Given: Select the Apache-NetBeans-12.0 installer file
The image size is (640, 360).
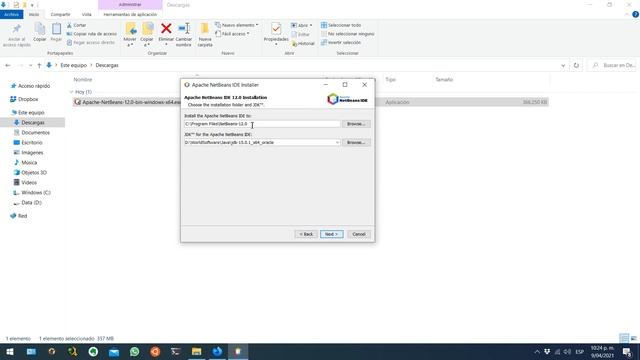Looking at the screenshot, I should tap(127, 102).
